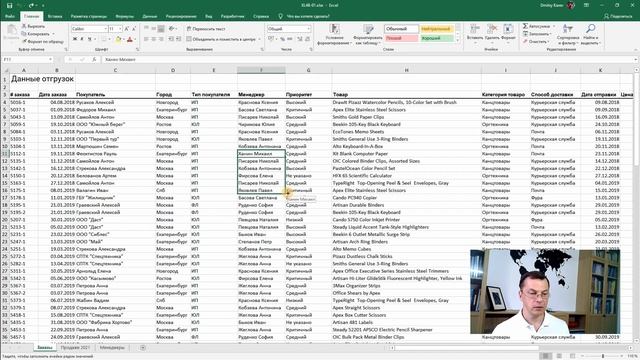640x360 pixels.
Task: Switch to Формулы ribbon tab
Action: [x=124, y=16]
